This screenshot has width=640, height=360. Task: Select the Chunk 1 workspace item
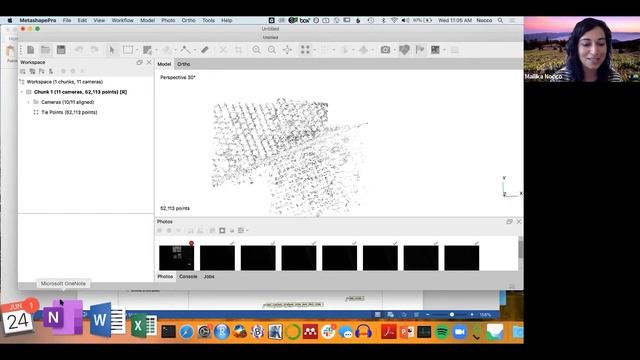tap(80, 92)
